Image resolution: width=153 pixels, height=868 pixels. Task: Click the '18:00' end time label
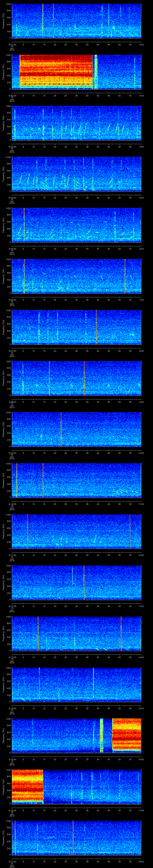click(141, 861)
